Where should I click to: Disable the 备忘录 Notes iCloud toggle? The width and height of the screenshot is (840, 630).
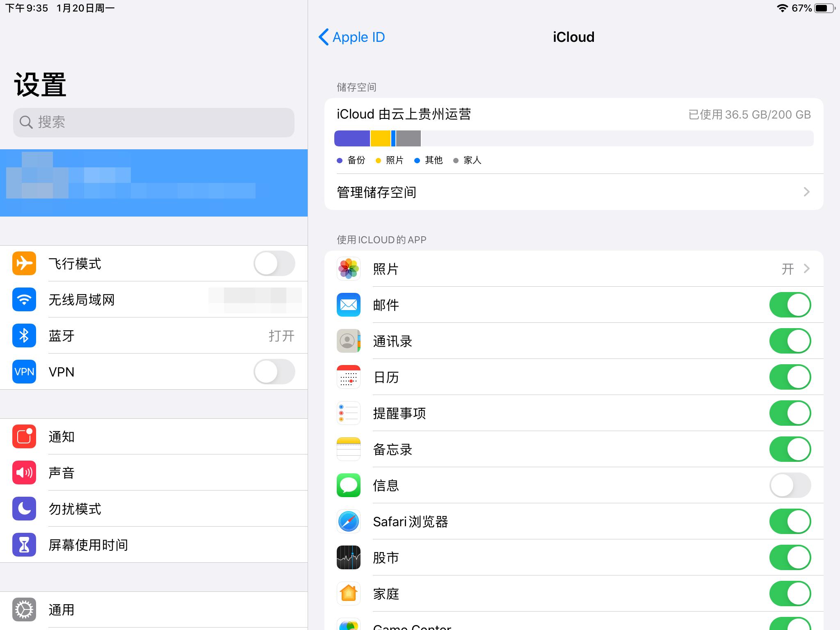click(x=790, y=449)
